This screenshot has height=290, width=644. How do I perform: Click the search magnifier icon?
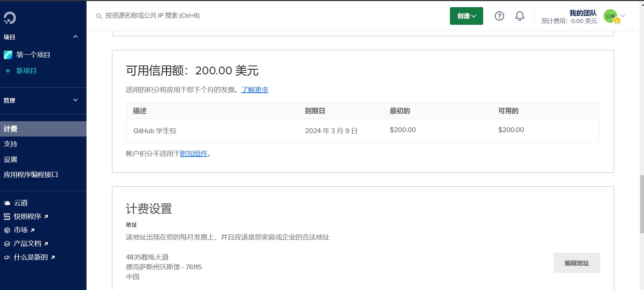[99, 16]
